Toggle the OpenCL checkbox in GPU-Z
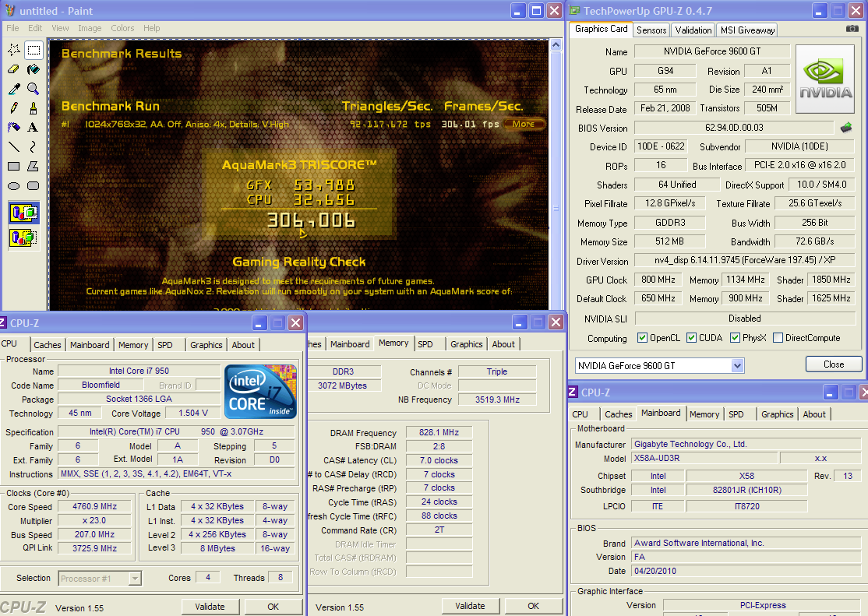The image size is (868, 616). click(642, 338)
